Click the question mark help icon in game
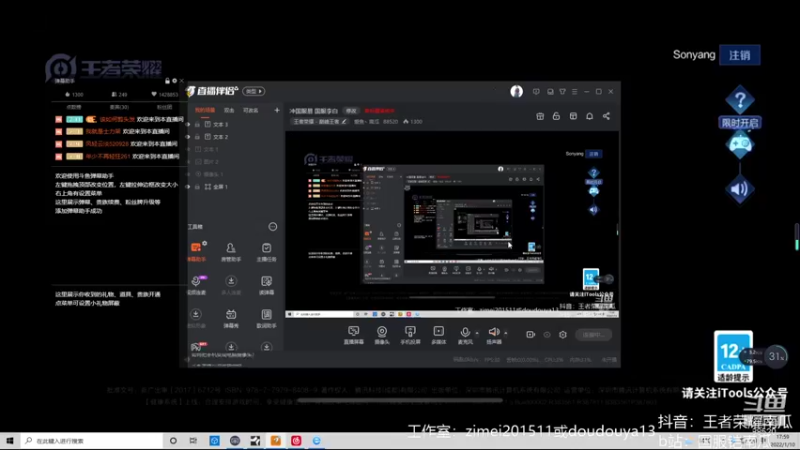 coord(740,100)
